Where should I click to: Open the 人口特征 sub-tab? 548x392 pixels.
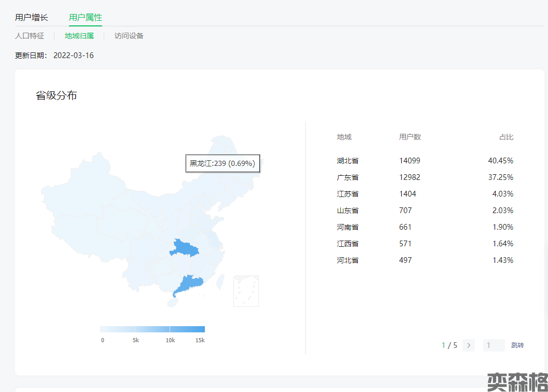point(30,36)
